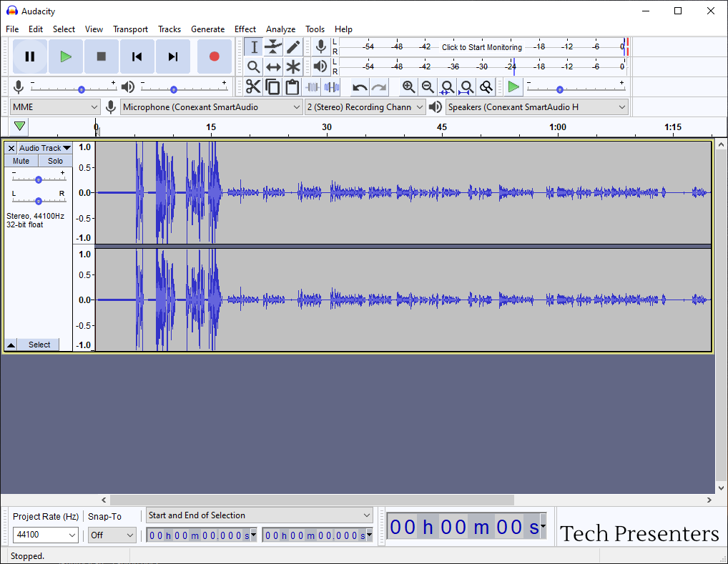Image resolution: width=728 pixels, height=564 pixels.
Task: Click the 30 second mark on timeline
Action: click(x=326, y=127)
